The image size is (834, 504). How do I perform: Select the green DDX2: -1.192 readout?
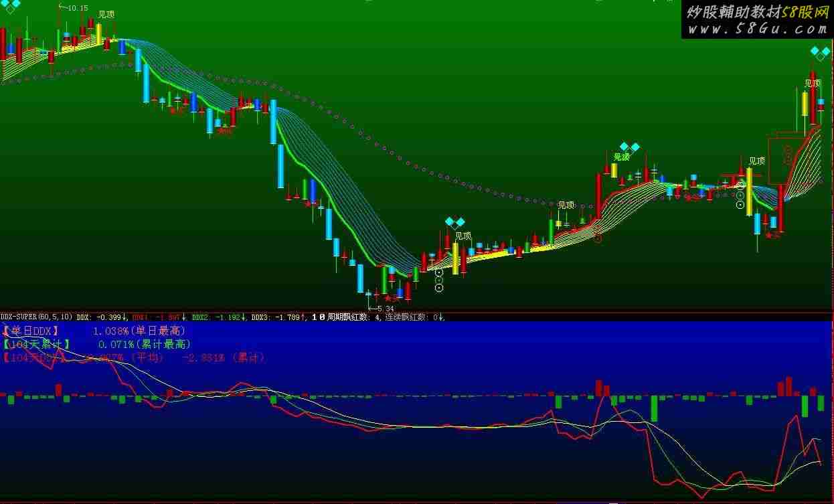tap(218, 317)
